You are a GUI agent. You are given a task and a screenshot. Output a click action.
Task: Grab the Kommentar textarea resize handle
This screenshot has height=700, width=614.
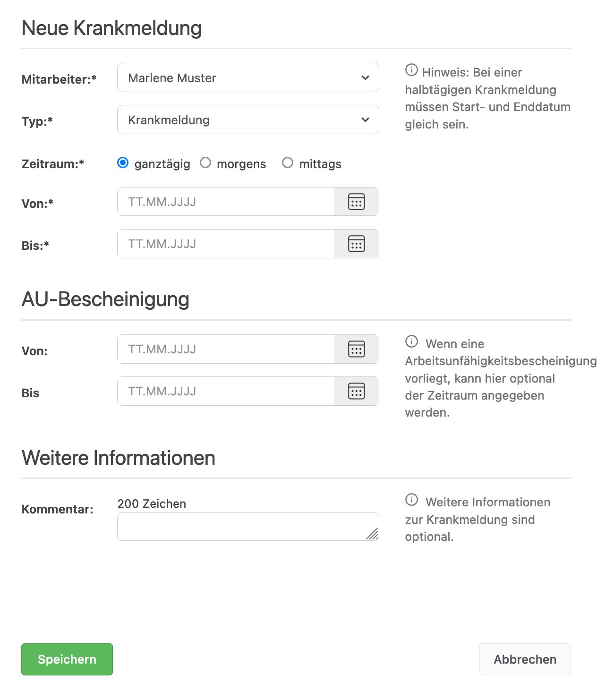pyautogui.click(x=373, y=534)
